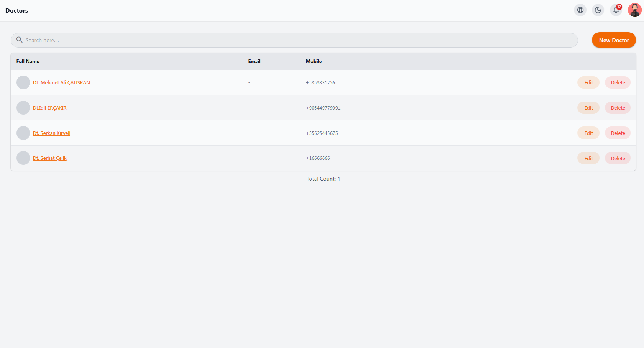Viewport: 644px width, 348px height.
Task: Open notifications bell with 12 badge
Action: point(616,10)
